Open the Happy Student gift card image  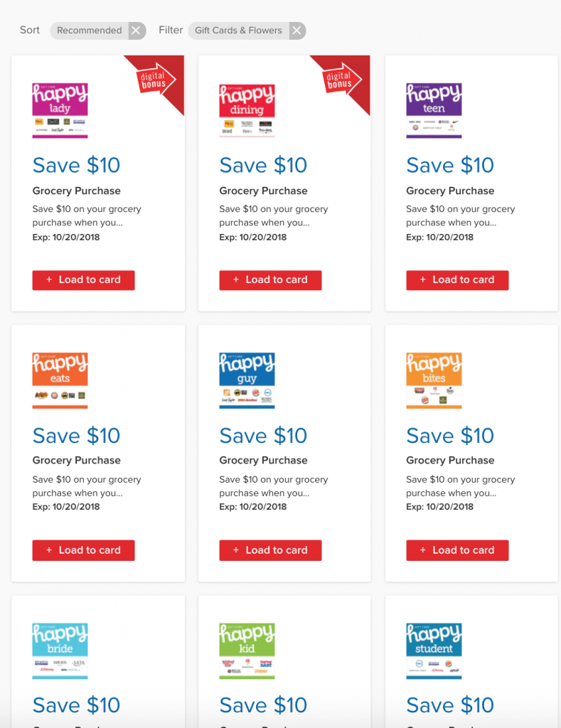click(434, 651)
